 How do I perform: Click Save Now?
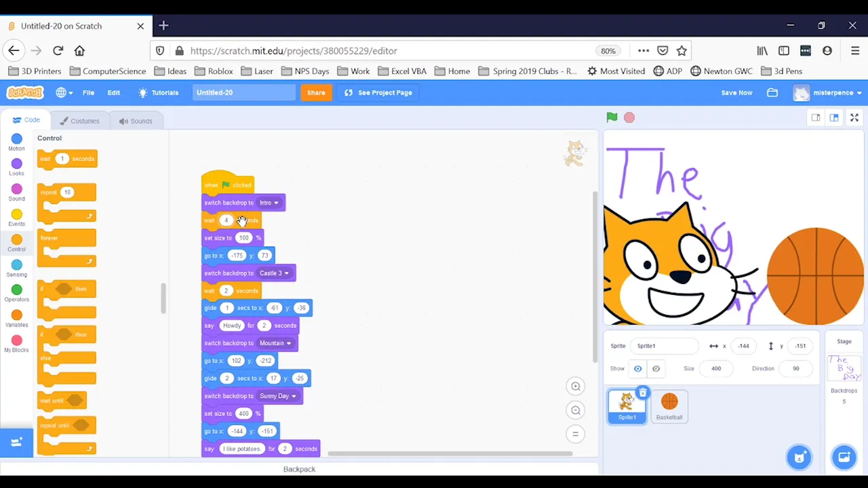(x=736, y=93)
